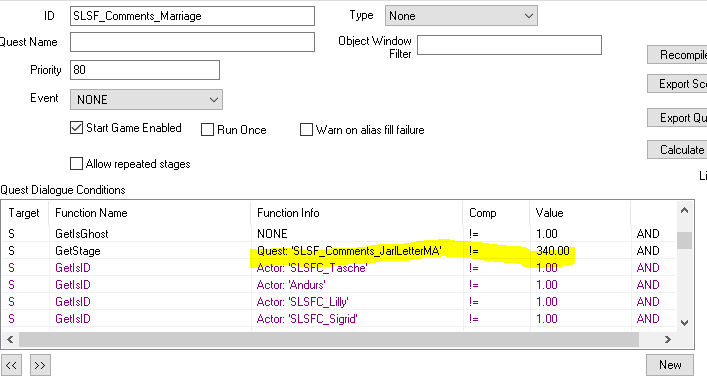Click the Comp column header
707x383 pixels.
coord(496,212)
